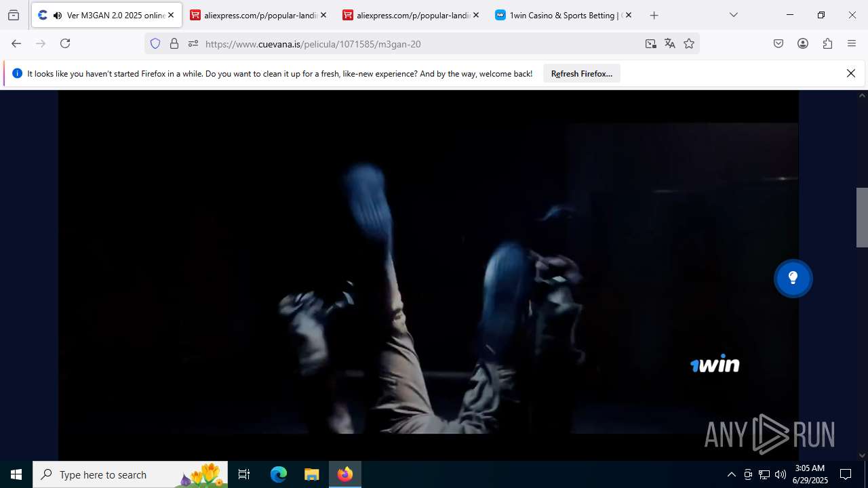Go back to the previous page
868x488 pixels.
click(16, 43)
